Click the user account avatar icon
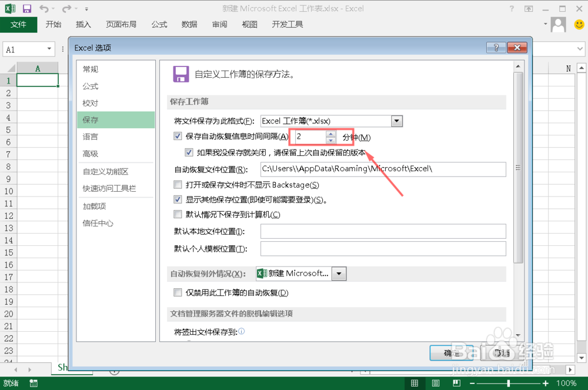The width and height of the screenshot is (588, 390). (x=559, y=25)
